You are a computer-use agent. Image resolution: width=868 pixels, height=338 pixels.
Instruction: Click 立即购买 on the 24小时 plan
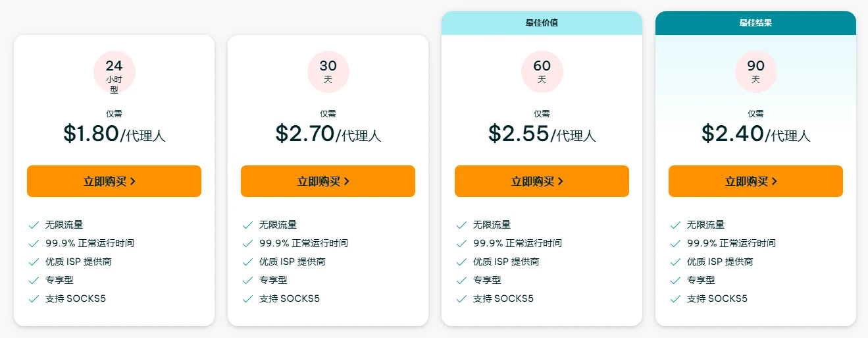pos(114,181)
